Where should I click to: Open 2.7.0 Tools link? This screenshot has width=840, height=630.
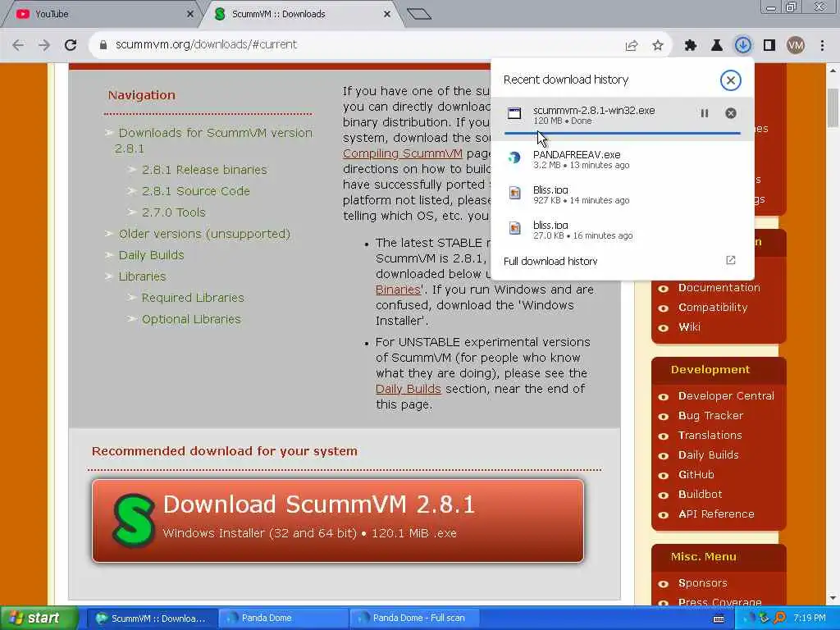tap(174, 212)
